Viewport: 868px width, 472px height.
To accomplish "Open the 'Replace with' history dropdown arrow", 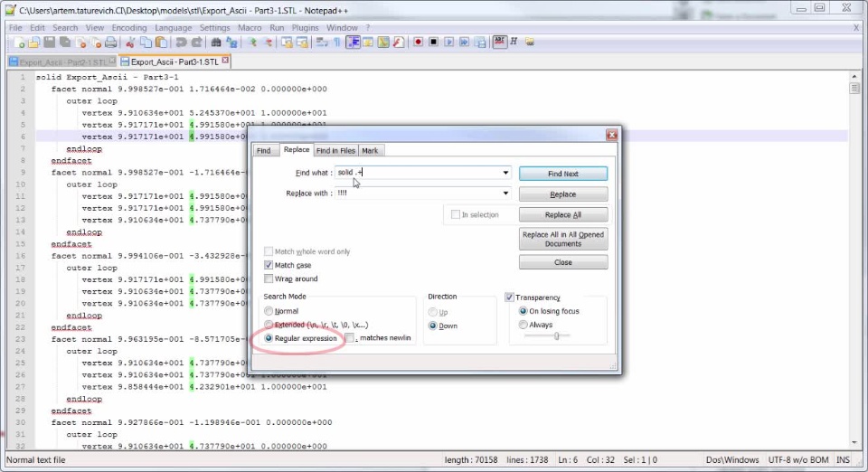I will (505, 194).
